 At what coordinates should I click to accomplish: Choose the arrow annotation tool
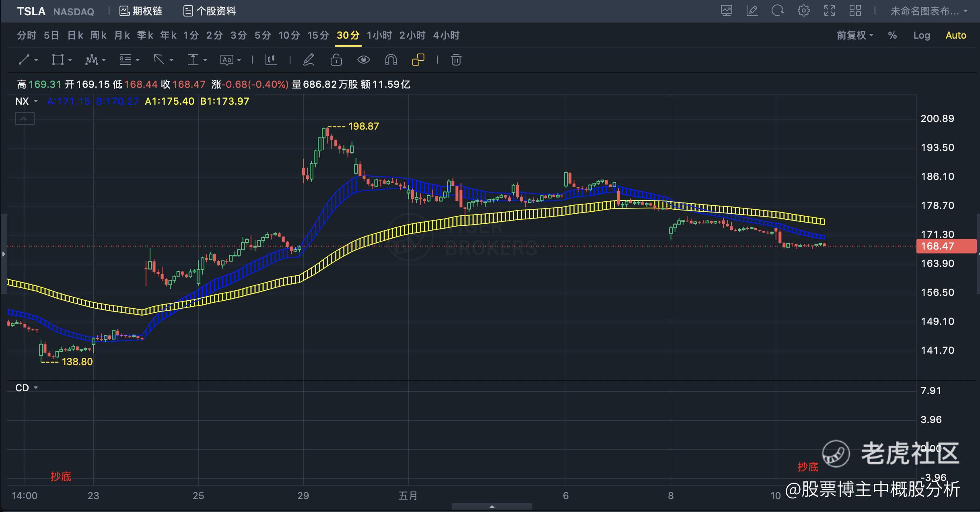pyautogui.click(x=159, y=60)
